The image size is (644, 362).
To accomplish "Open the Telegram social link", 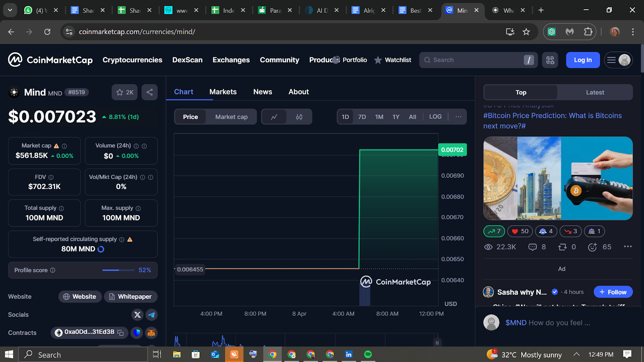I will (x=152, y=315).
